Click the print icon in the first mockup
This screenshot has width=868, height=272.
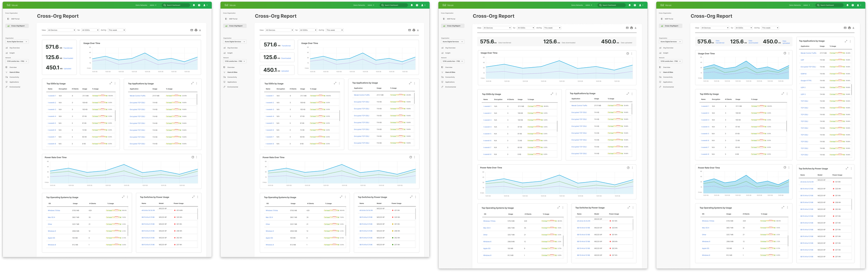pyautogui.click(x=196, y=30)
